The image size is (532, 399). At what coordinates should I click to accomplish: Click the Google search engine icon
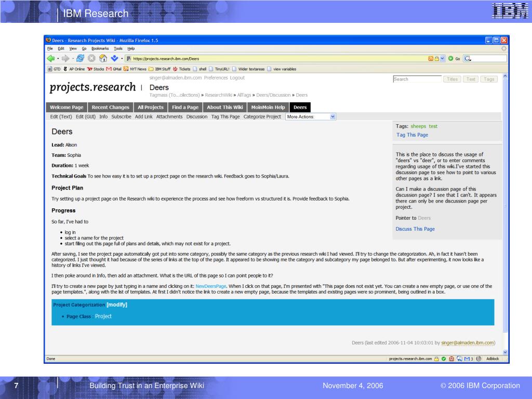pyautogui.click(x=467, y=58)
